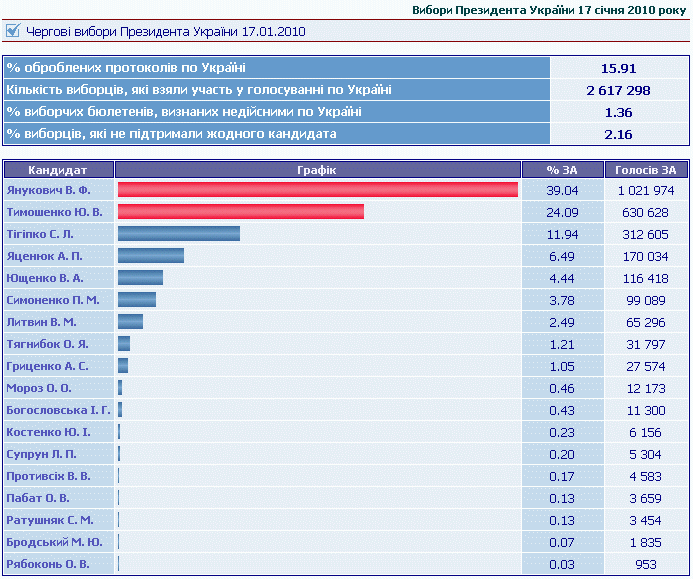Select candidate Тігіпко С. Л.
The width and height of the screenshot is (693, 579).
click(40, 234)
